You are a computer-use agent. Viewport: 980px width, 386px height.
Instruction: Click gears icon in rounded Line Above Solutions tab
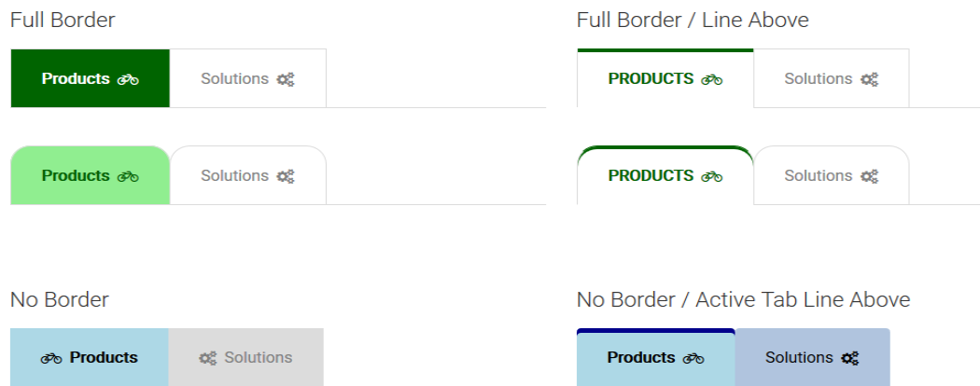coord(869,176)
